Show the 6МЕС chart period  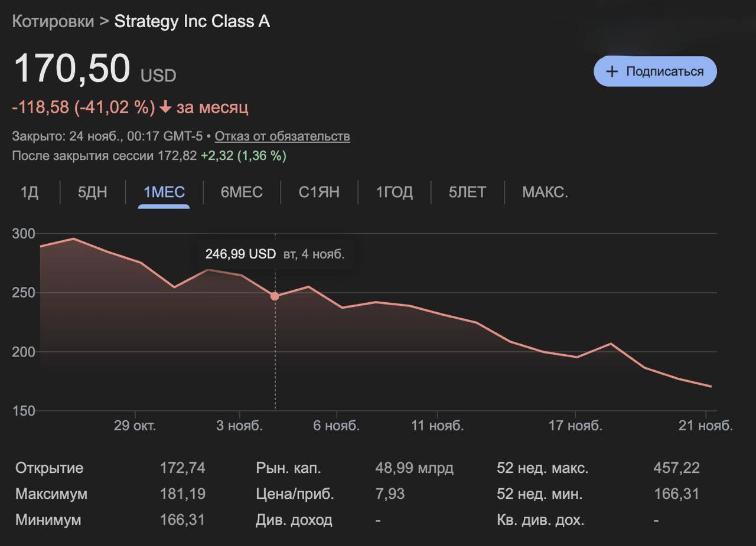coord(242,192)
